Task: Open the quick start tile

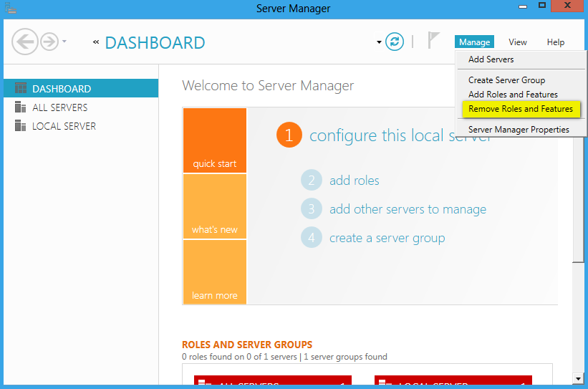Action: tap(214, 140)
